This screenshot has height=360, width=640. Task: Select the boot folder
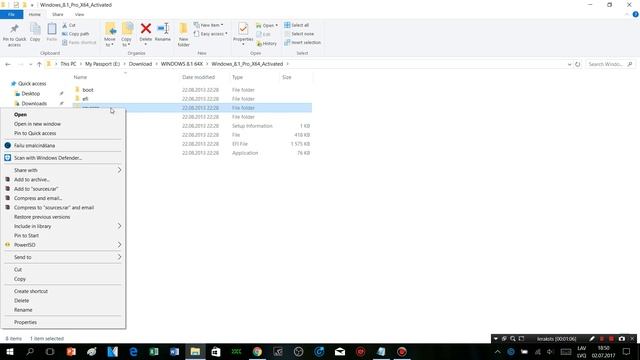[88, 90]
